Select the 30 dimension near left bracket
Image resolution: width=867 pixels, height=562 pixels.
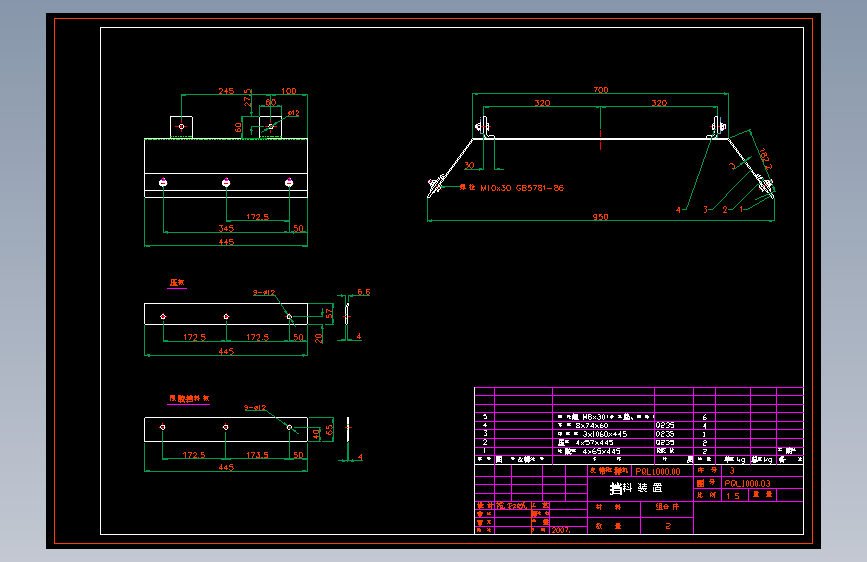[x=469, y=165]
